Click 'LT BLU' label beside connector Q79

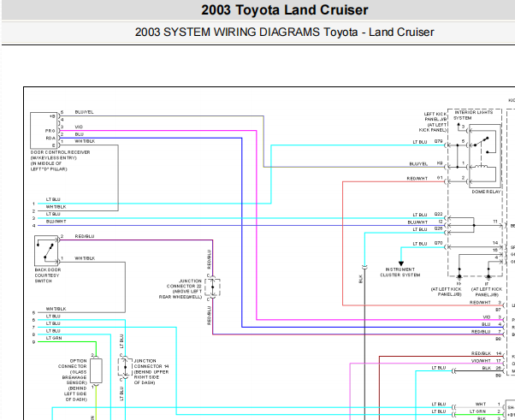click(x=420, y=142)
